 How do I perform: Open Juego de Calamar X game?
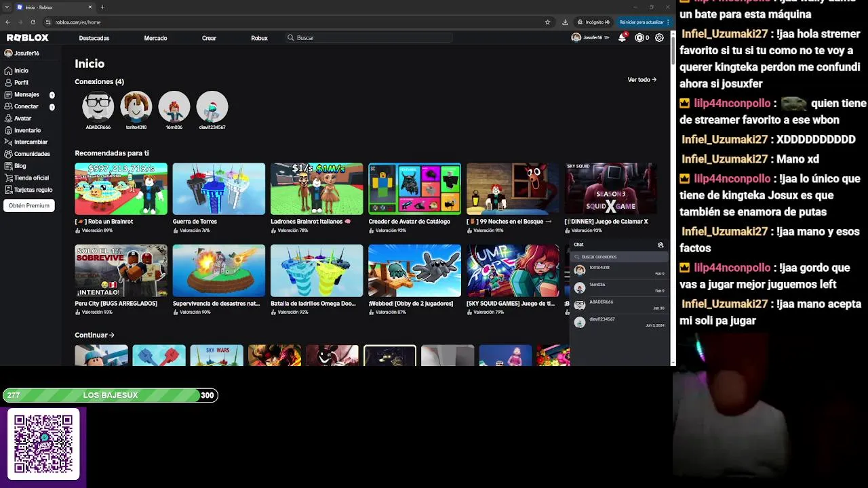pyautogui.click(x=610, y=188)
